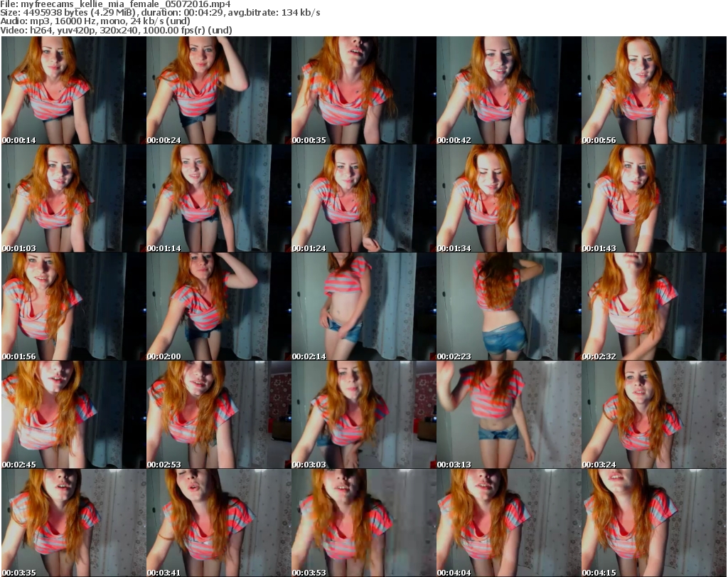This screenshot has width=728, height=577.
Task: Pick the 00:02:32 frame
Action: [x=654, y=307]
